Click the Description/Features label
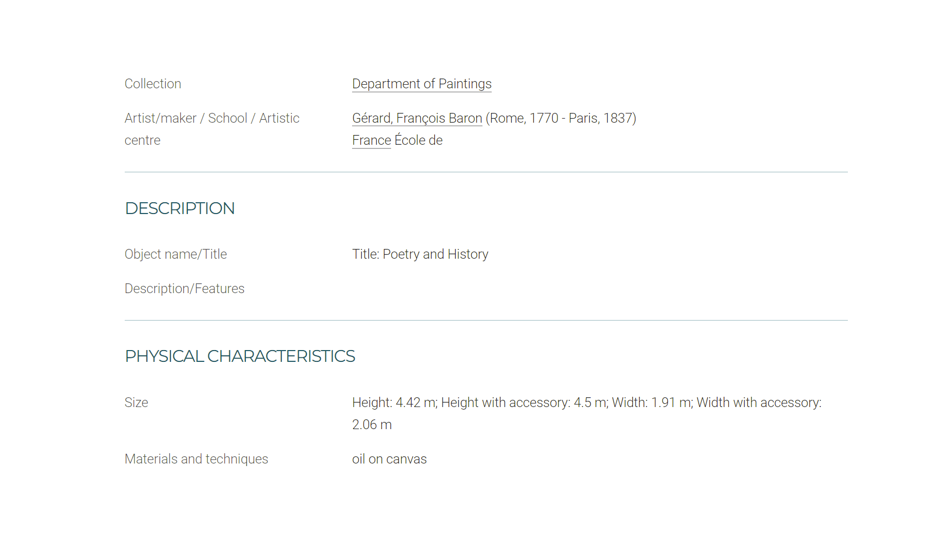This screenshot has width=949, height=560. pos(185,288)
